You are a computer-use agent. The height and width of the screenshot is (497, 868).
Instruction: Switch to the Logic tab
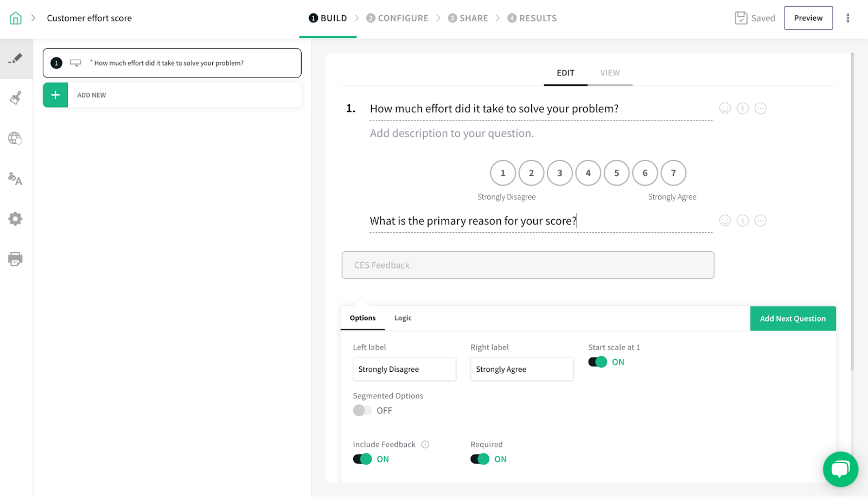403,318
